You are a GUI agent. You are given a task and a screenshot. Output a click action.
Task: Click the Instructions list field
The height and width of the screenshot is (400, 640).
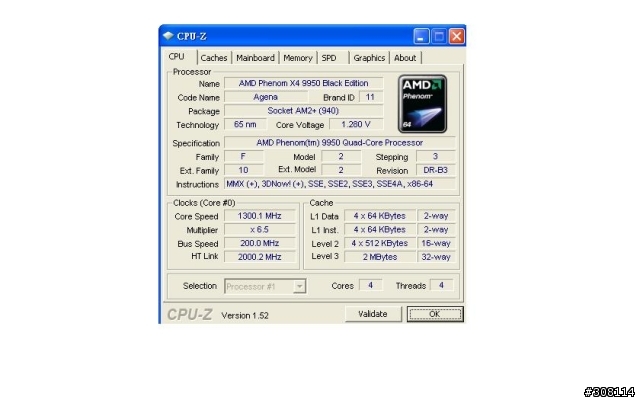(340, 184)
